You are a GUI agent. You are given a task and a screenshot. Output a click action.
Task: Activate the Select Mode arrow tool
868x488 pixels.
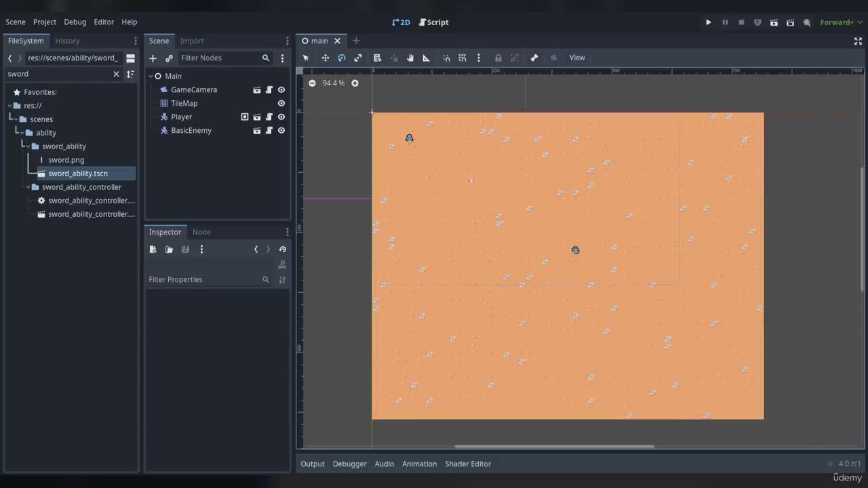coord(306,58)
